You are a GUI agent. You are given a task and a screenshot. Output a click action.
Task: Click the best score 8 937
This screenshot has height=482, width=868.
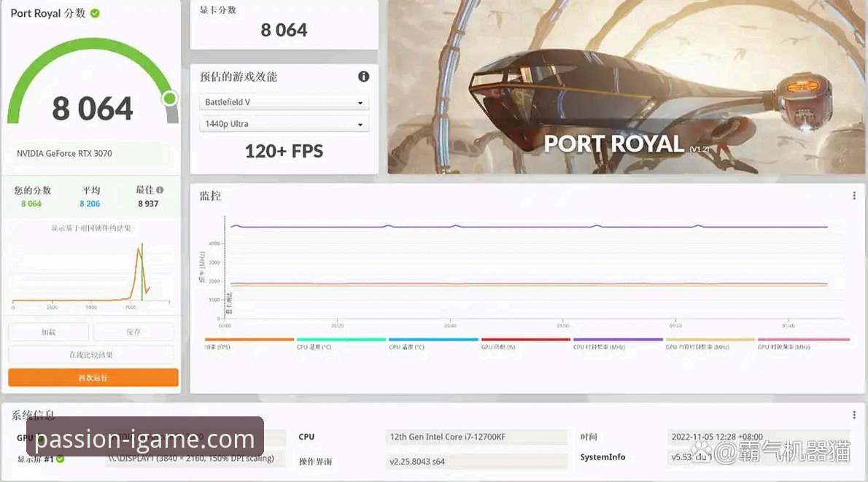[148, 203]
